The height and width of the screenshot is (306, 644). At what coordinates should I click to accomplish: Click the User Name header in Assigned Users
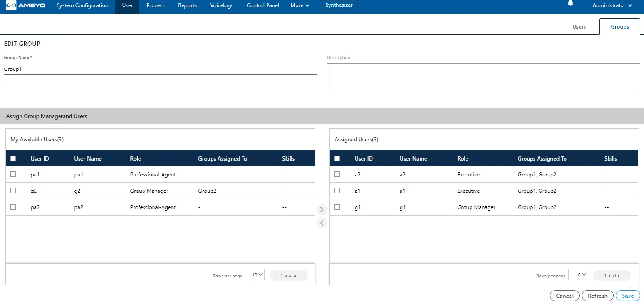coord(413,159)
